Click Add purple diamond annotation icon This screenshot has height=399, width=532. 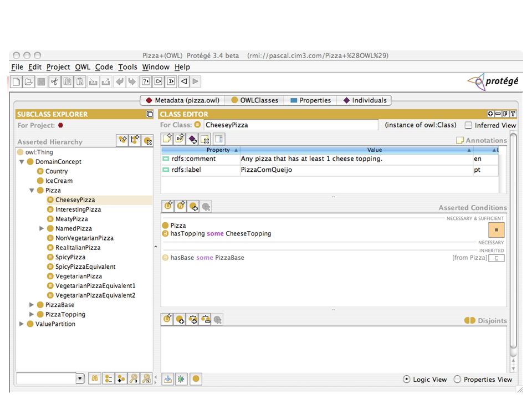coord(193,139)
